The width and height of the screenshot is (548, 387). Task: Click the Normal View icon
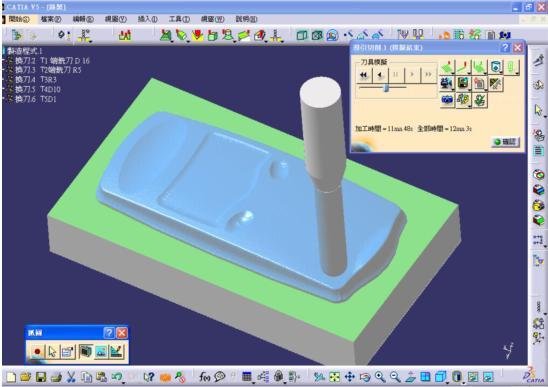coord(410,377)
